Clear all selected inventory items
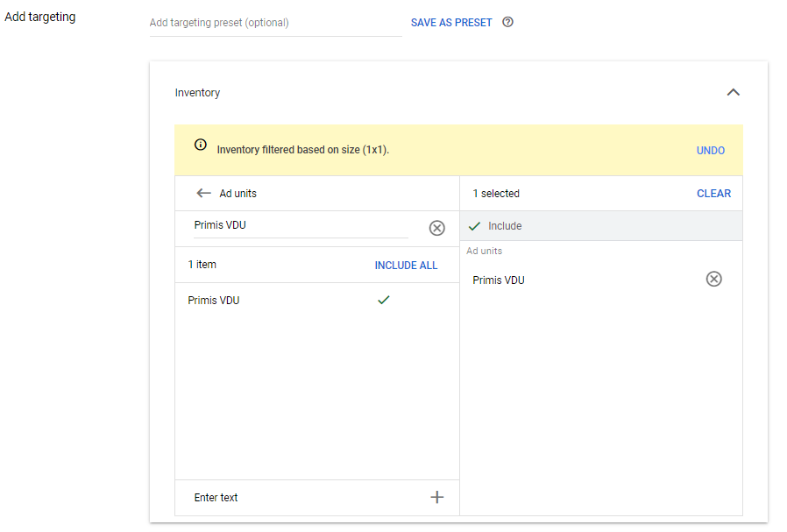 click(713, 194)
